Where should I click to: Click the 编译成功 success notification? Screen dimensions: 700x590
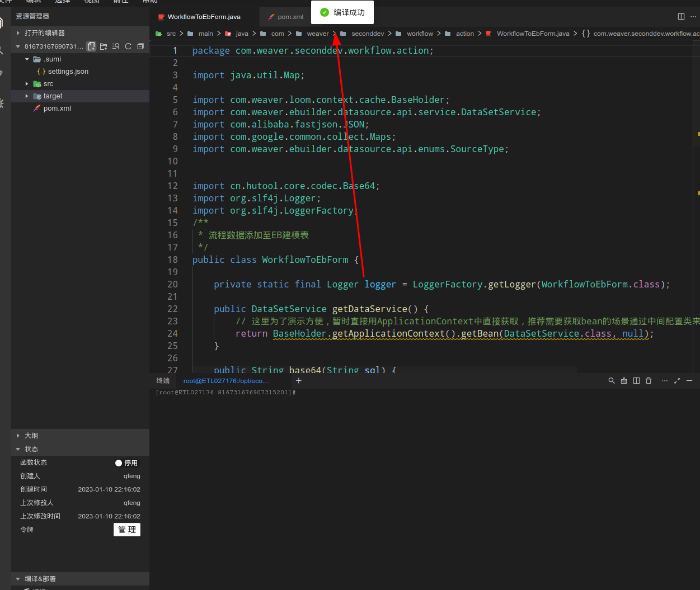[x=342, y=12]
